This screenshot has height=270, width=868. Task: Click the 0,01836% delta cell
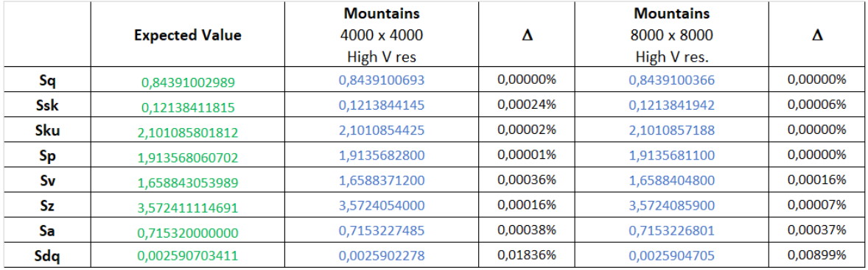coord(526,255)
